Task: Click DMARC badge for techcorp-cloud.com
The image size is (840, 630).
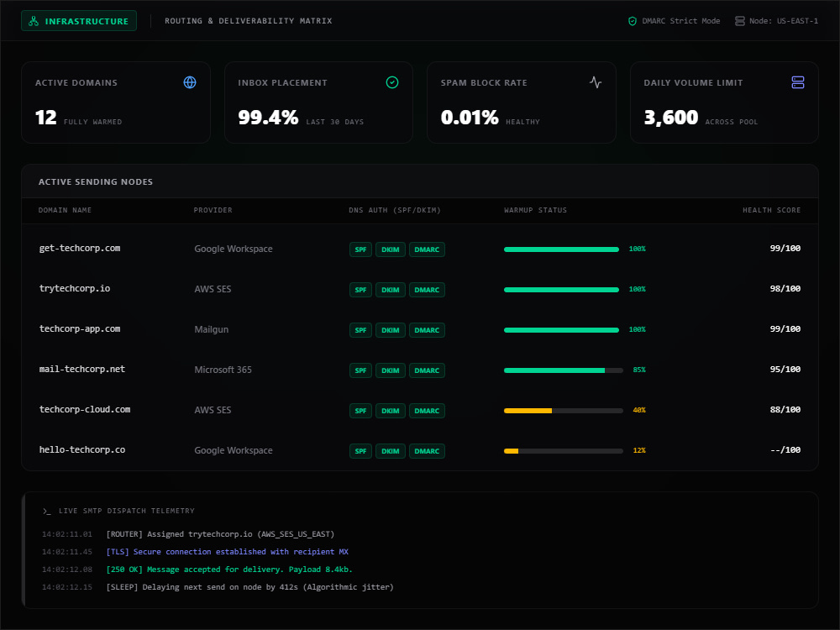Action: tap(427, 411)
